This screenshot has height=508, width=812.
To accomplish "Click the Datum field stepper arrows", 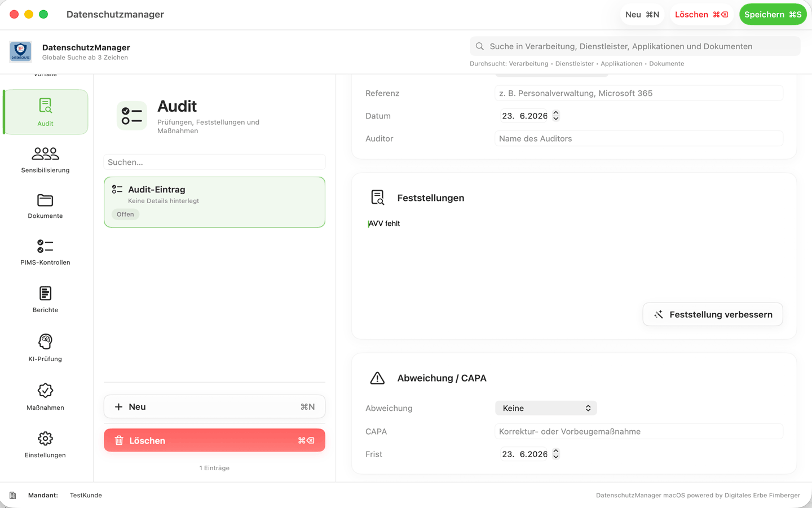I will (556, 116).
